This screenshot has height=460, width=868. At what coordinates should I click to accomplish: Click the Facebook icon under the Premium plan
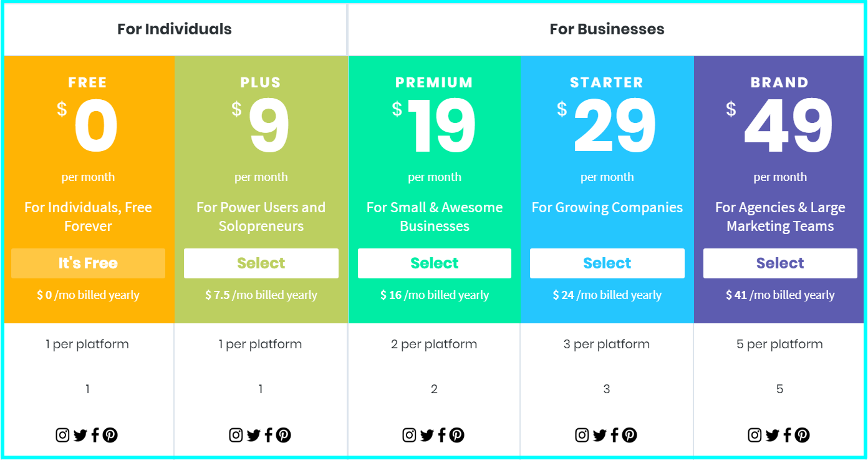click(x=442, y=435)
